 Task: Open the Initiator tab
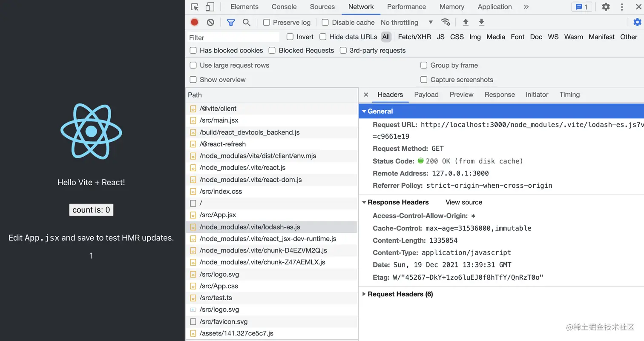(537, 95)
